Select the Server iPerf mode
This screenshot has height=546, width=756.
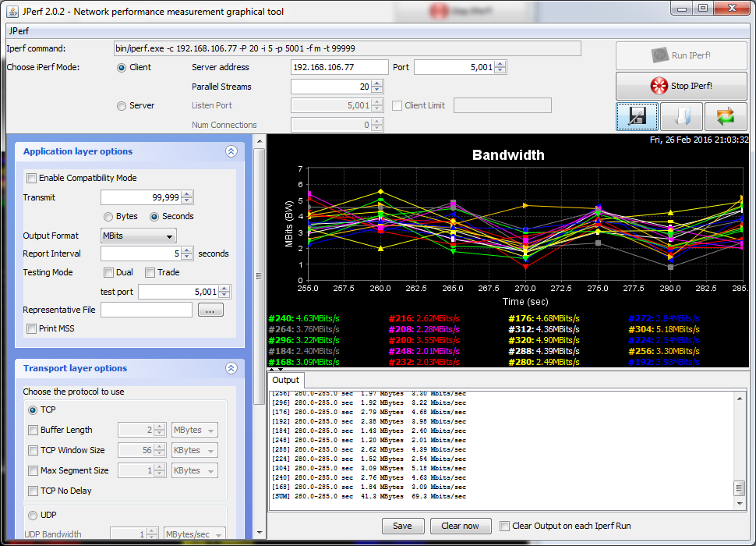click(122, 106)
